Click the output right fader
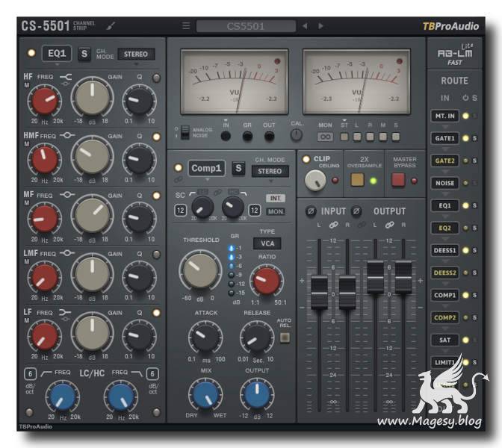The image size is (502, 448). pyautogui.click(x=403, y=277)
